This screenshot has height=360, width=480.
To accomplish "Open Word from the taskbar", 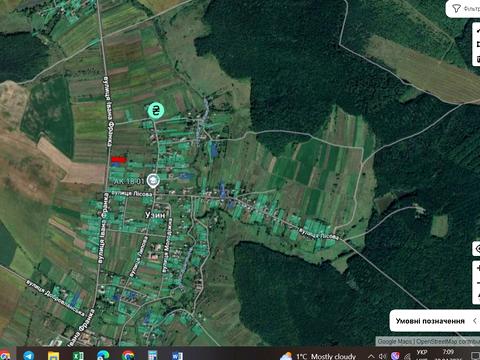I will (177, 355).
